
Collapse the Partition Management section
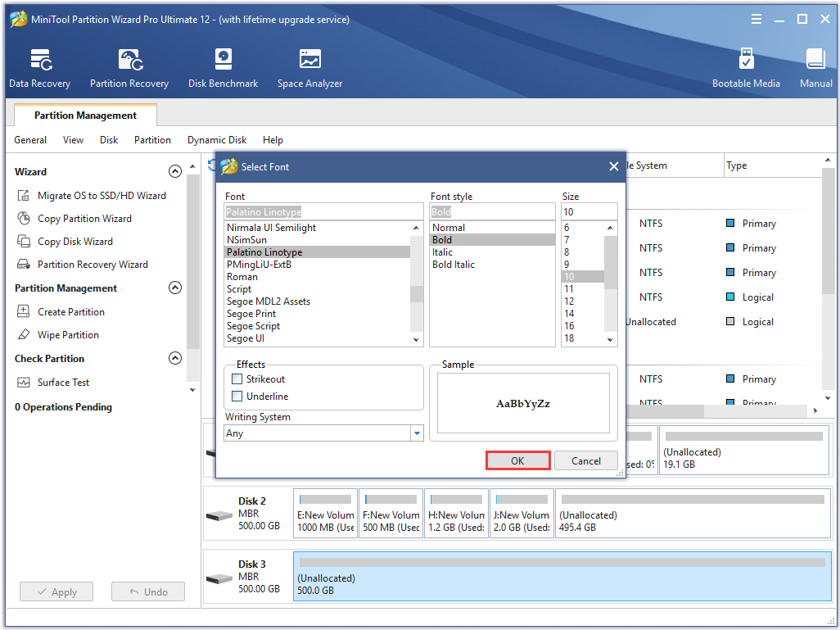(x=175, y=288)
